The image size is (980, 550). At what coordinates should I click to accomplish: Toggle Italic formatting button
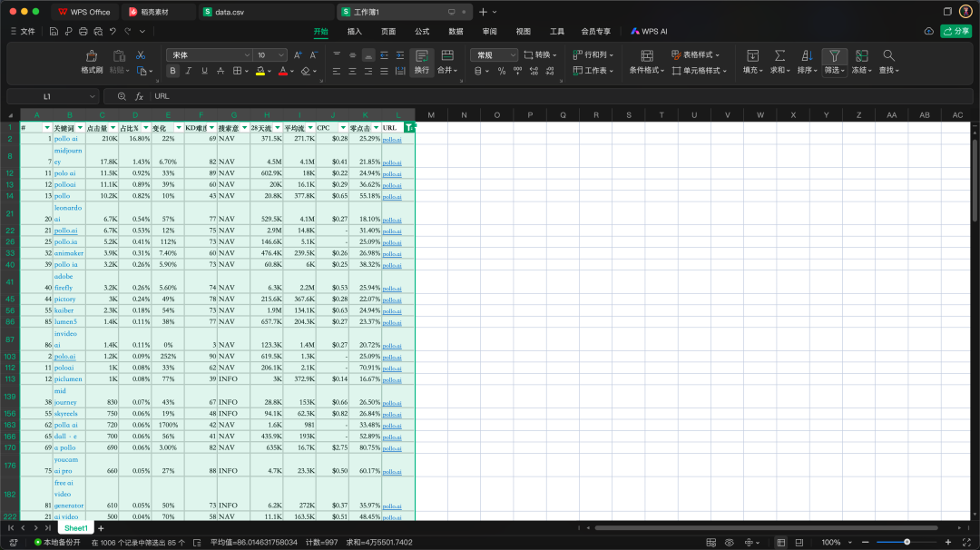click(x=189, y=72)
